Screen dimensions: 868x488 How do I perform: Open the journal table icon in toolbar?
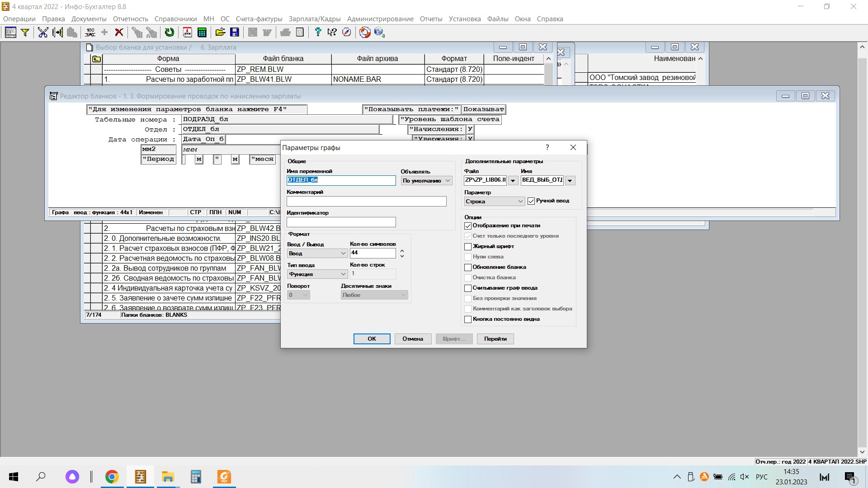click(10, 32)
